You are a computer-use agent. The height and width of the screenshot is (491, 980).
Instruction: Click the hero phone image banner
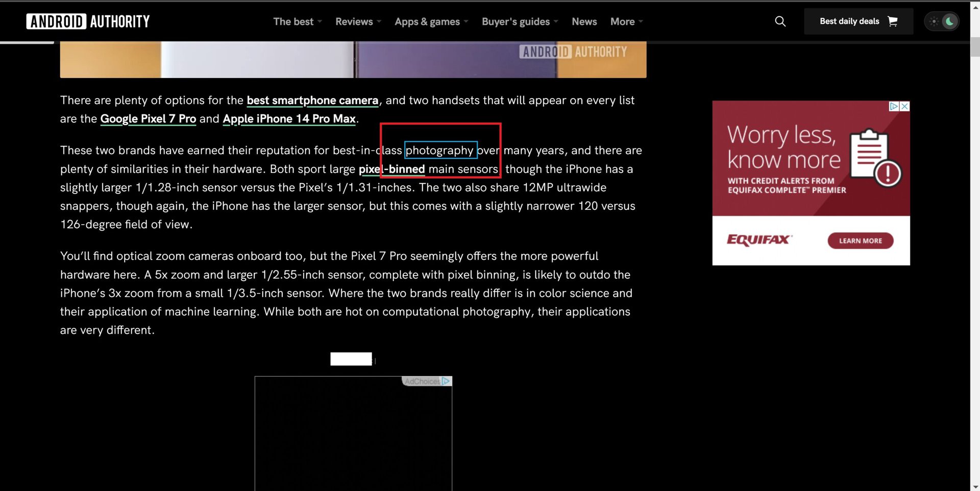353,60
